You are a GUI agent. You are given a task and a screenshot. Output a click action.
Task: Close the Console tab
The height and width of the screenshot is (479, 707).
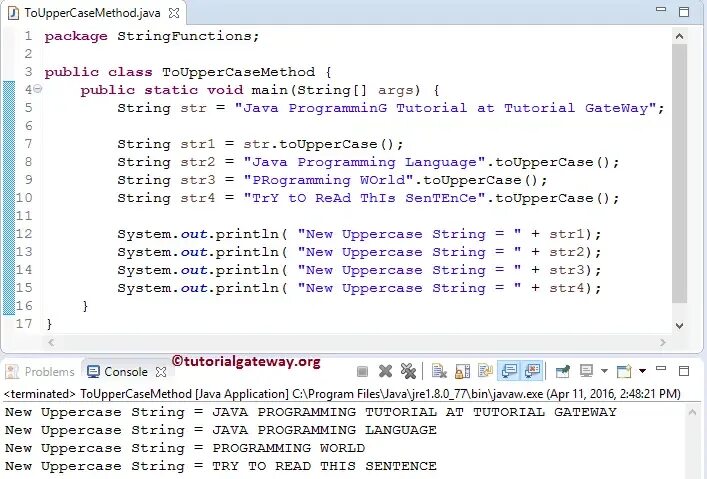click(161, 372)
